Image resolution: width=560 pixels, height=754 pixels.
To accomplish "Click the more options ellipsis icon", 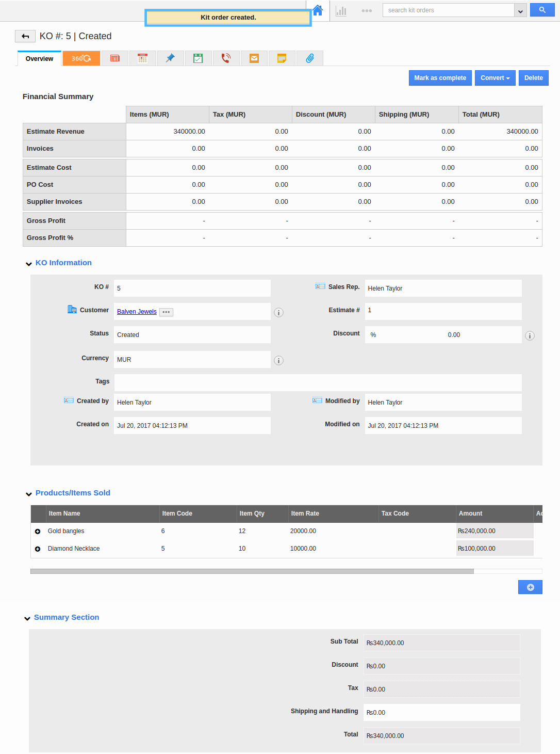I will click(x=367, y=10).
